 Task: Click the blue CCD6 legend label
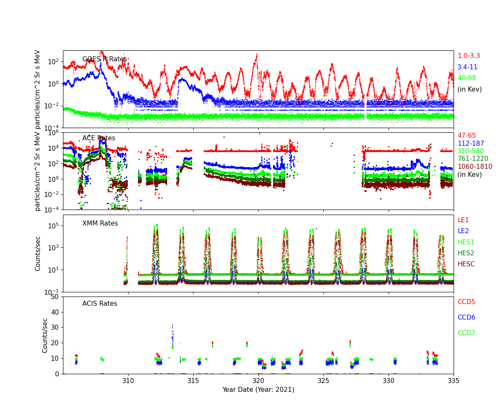click(x=466, y=318)
